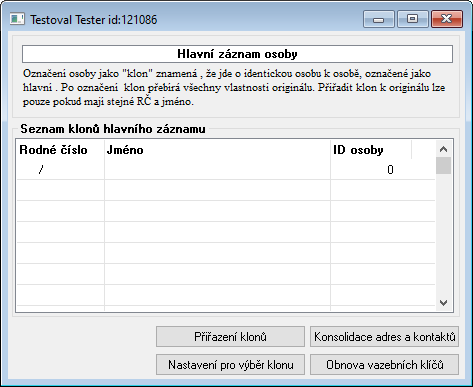The width and height of the screenshot is (473, 387).
Task: Close the Testoval Tester window
Action: (x=447, y=19)
